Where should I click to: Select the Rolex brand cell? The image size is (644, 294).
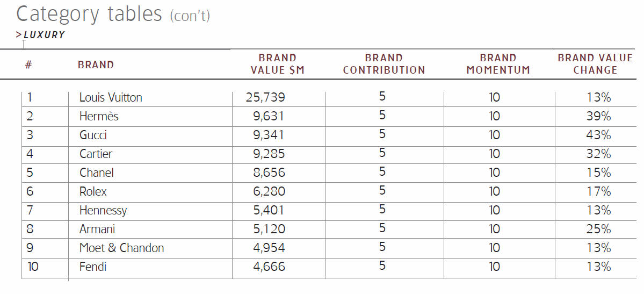(93, 192)
